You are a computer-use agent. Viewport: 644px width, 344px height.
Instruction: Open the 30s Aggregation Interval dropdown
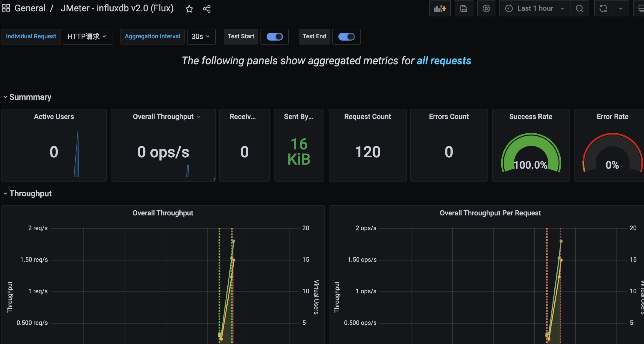[201, 36]
